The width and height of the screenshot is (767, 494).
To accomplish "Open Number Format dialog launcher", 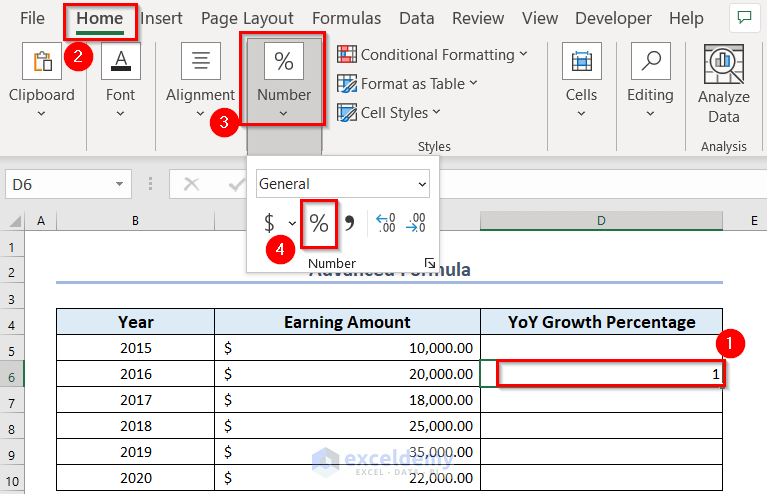I will coord(429,263).
